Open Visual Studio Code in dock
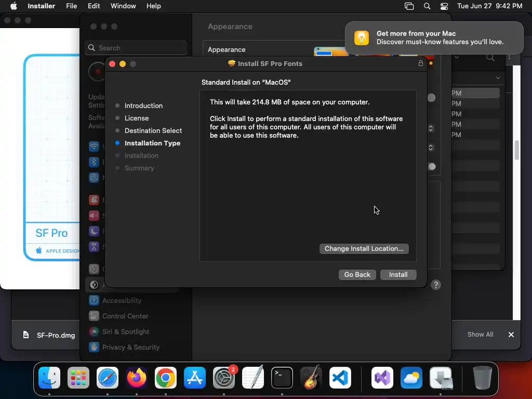 point(340,378)
